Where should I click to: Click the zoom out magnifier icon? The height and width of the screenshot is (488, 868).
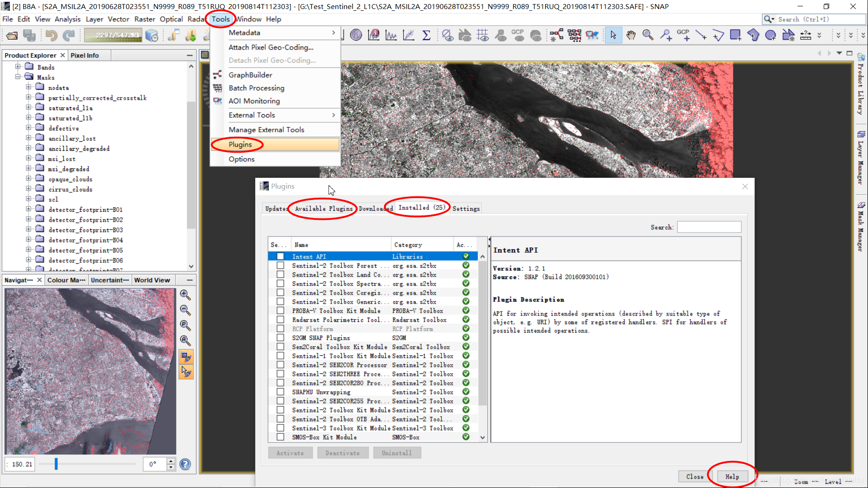click(x=185, y=309)
